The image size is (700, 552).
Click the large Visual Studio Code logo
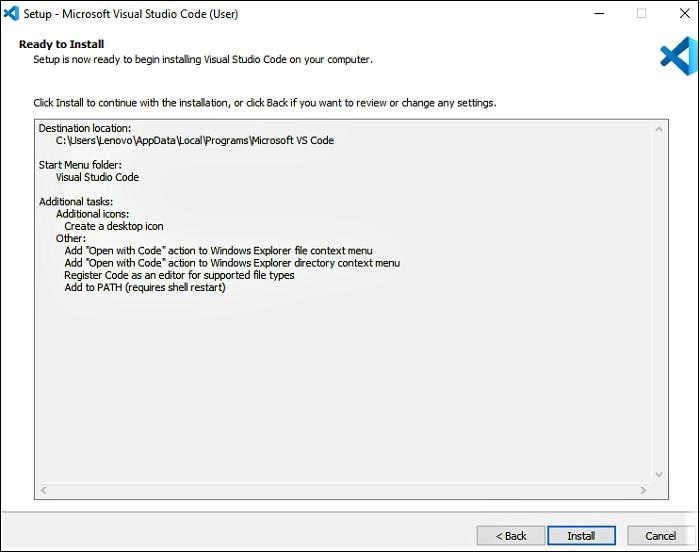tap(676, 55)
